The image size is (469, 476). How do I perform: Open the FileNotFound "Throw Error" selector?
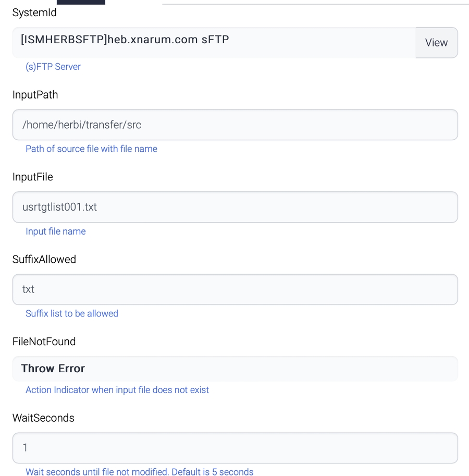tap(234, 369)
